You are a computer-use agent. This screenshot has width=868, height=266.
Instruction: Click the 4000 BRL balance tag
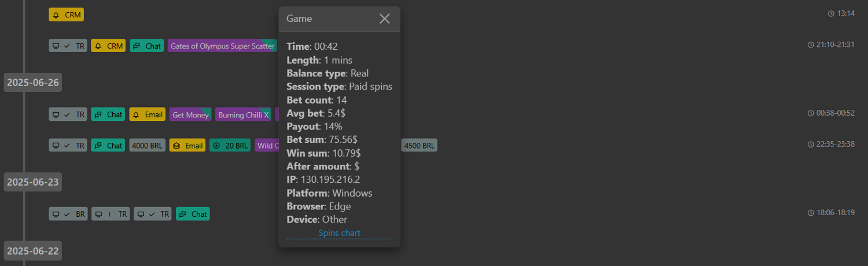pyautogui.click(x=147, y=146)
